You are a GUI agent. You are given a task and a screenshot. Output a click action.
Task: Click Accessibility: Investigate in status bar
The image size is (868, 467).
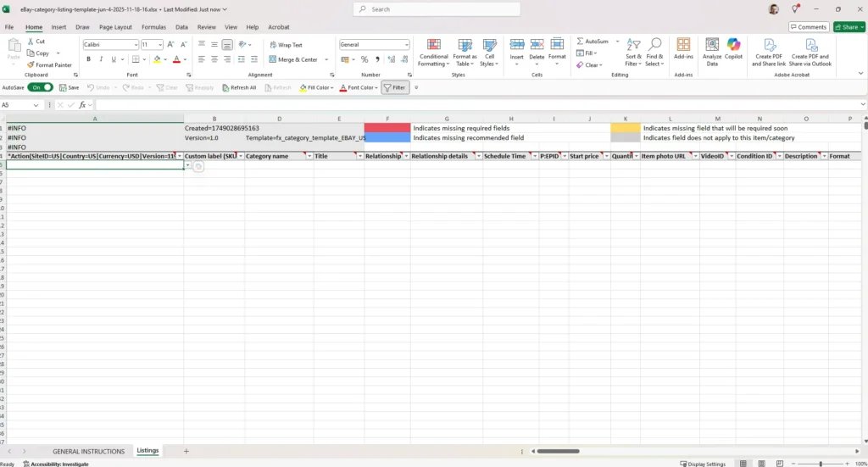(x=56, y=464)
